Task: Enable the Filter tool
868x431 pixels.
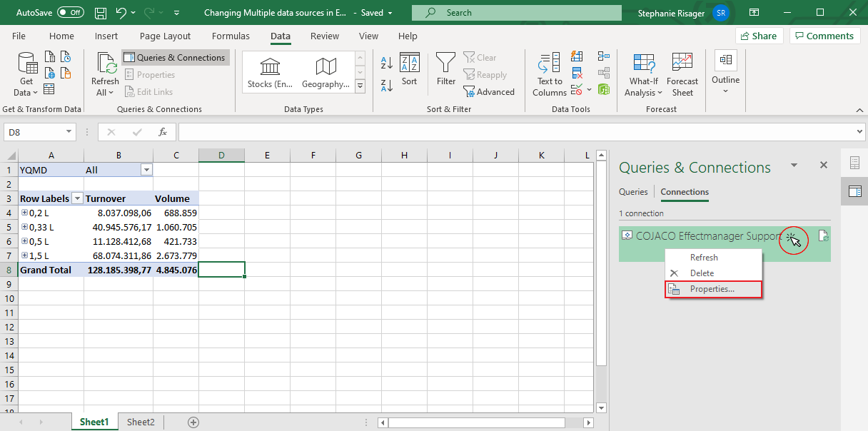Action: [x=445, y=69]
